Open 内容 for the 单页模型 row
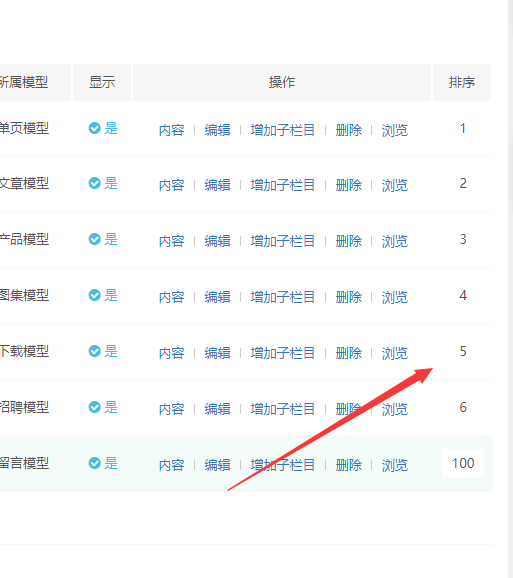 click(171, 130)
